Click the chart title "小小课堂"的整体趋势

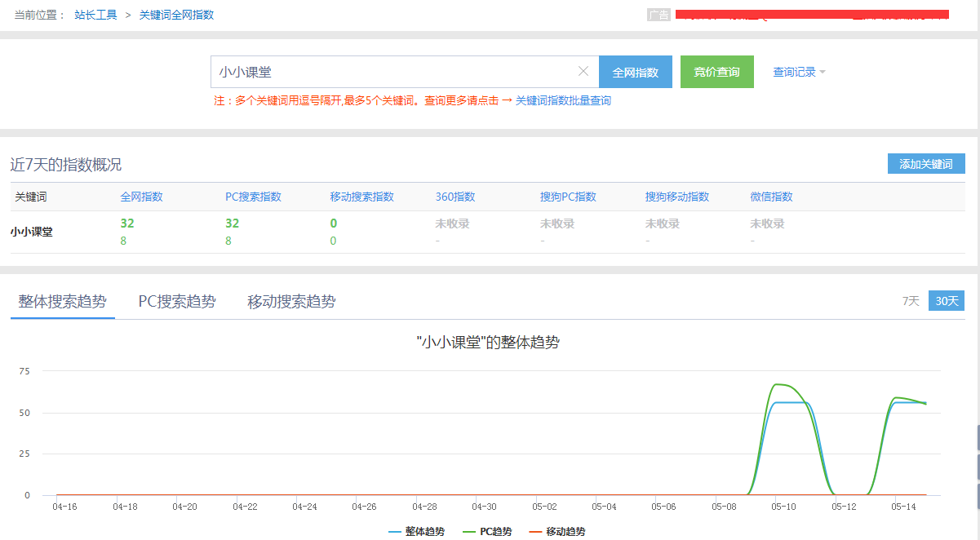(488, 343)
